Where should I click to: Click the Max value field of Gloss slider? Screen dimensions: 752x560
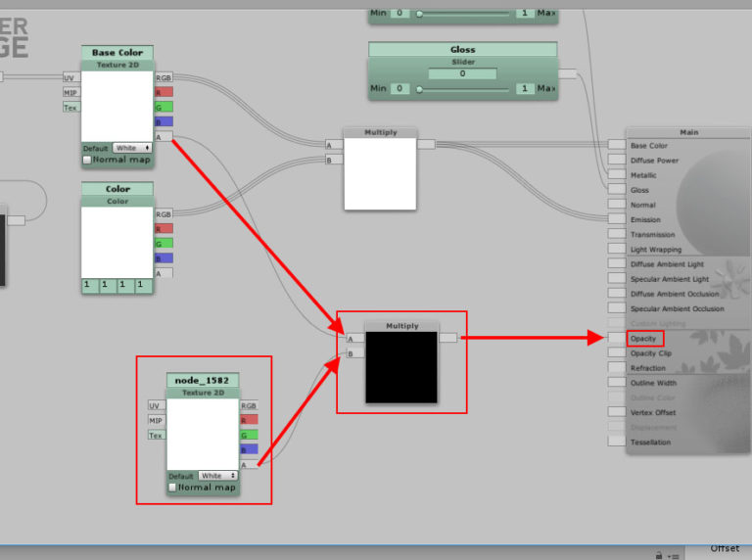point(525,88)
